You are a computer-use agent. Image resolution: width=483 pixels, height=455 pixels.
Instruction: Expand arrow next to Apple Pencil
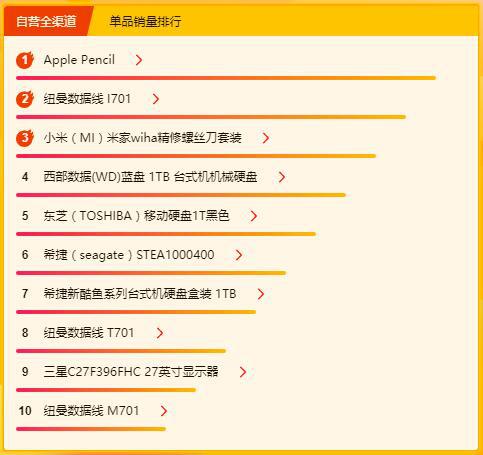(139, 60)
